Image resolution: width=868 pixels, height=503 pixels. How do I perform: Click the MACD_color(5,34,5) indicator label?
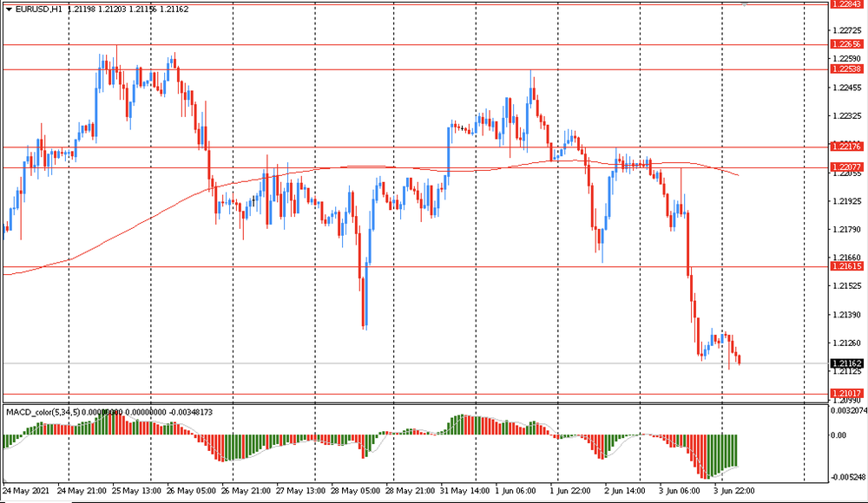point(42,411)
